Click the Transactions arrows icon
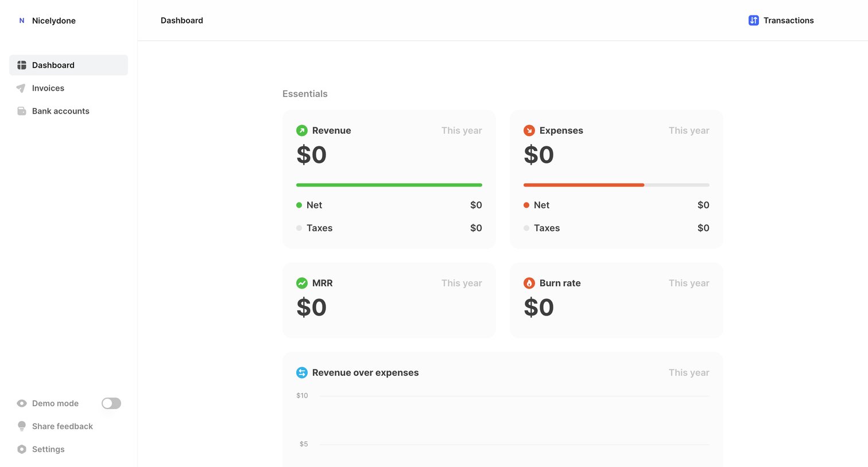Screen dimensions: 868x467 point(754,21)
